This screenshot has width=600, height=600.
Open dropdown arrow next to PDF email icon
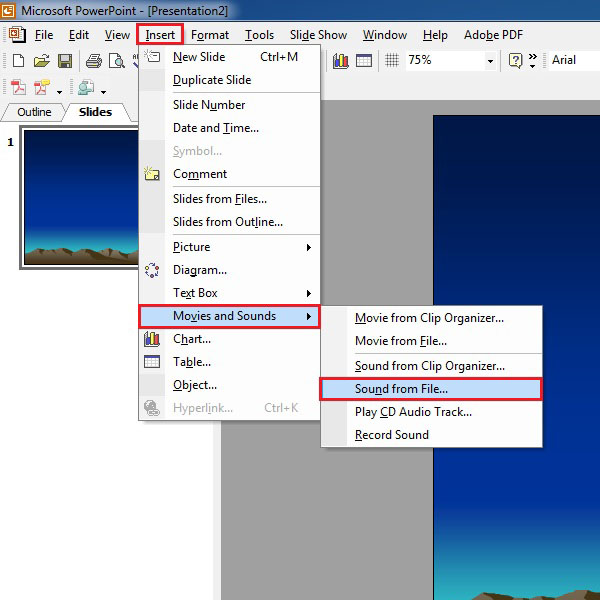pos(59,92)
